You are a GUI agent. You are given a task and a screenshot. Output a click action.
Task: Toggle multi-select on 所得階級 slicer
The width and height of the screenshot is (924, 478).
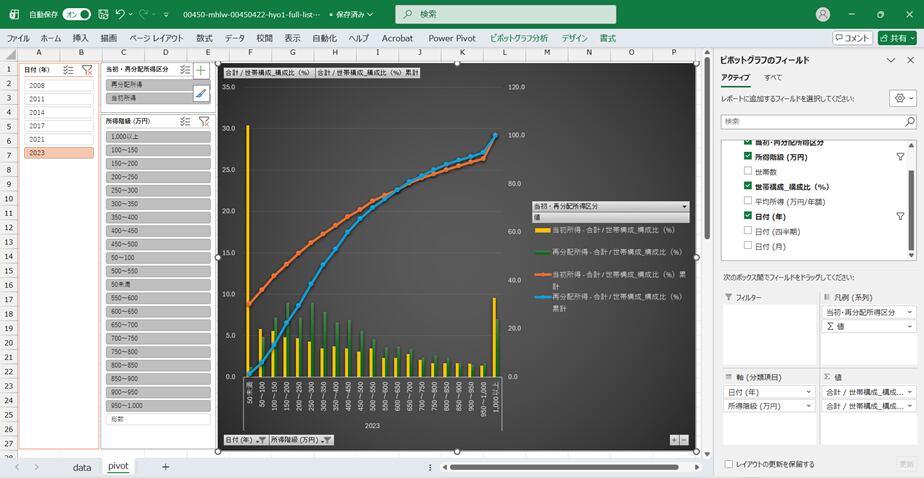click(x=185, y=121)
